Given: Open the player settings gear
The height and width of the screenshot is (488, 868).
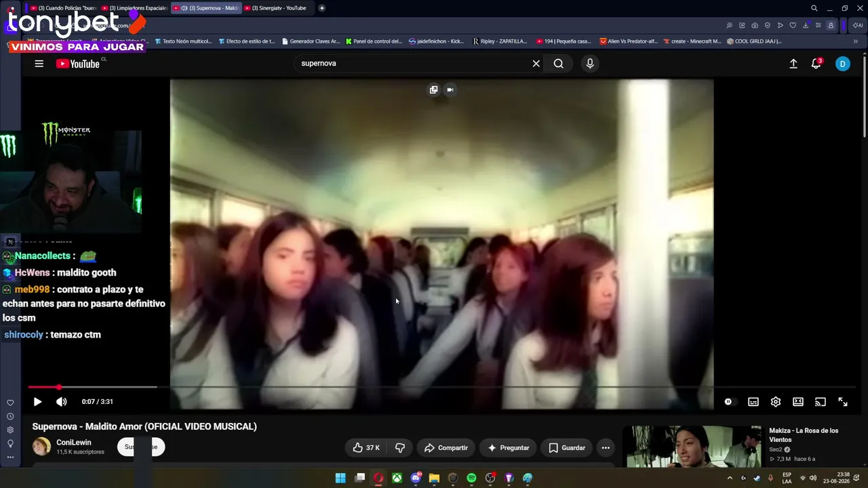Looking at the screenshot, I should [x=776, y=402].
